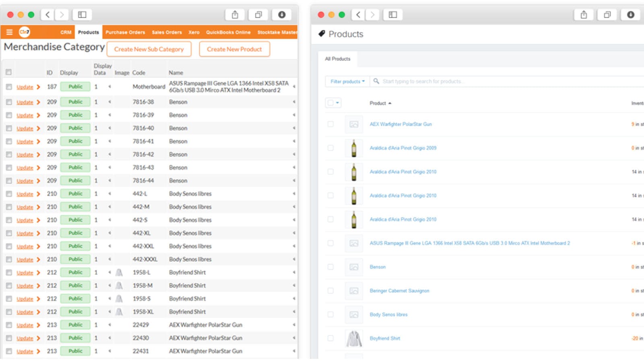This screenshot has height=362, width=644.
Task: Open image placeholder for Beringer Cabernet Sauvignon
Action: (354, 291)
